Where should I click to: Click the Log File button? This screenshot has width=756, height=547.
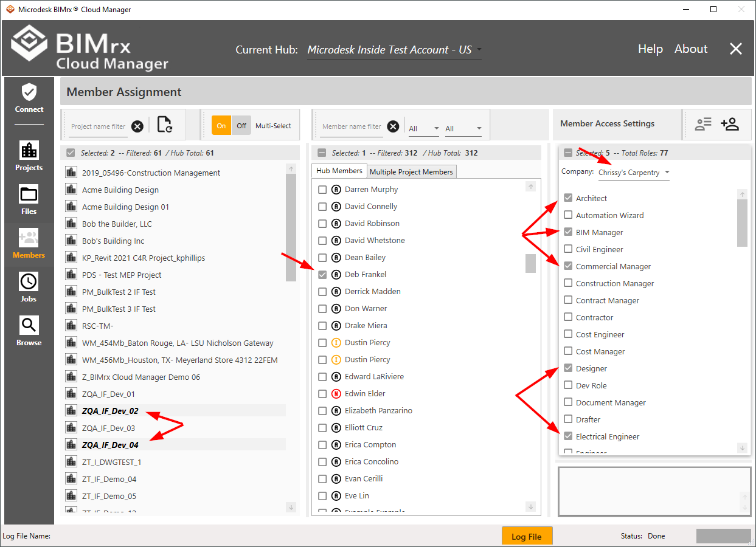click(527, 536)
